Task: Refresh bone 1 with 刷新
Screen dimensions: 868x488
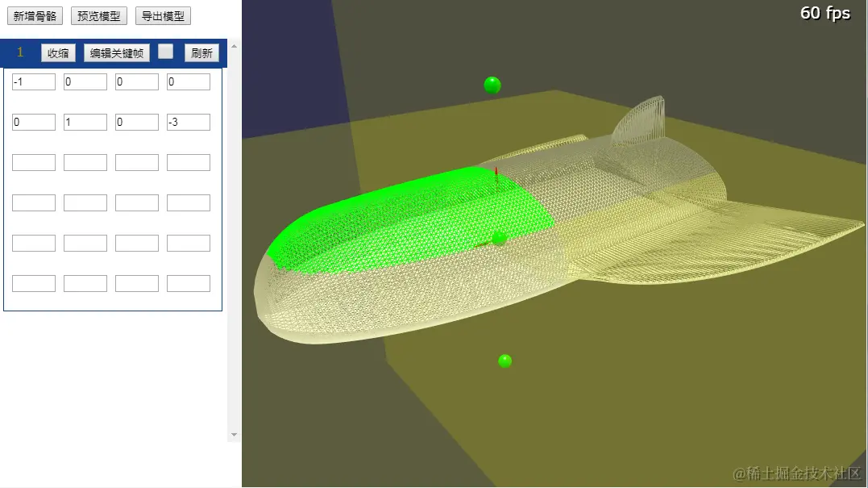Action: tap(202, 53)
